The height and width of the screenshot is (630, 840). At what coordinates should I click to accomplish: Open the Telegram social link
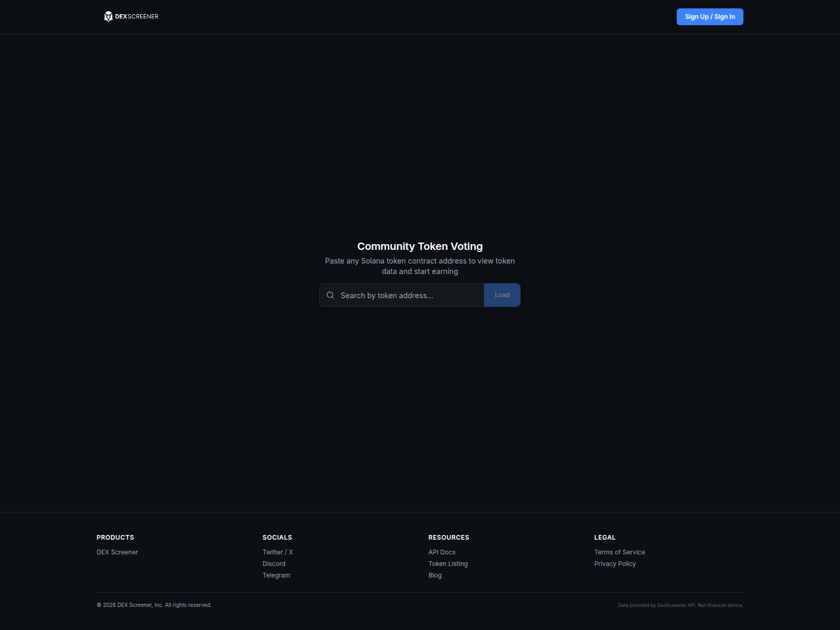276,575
